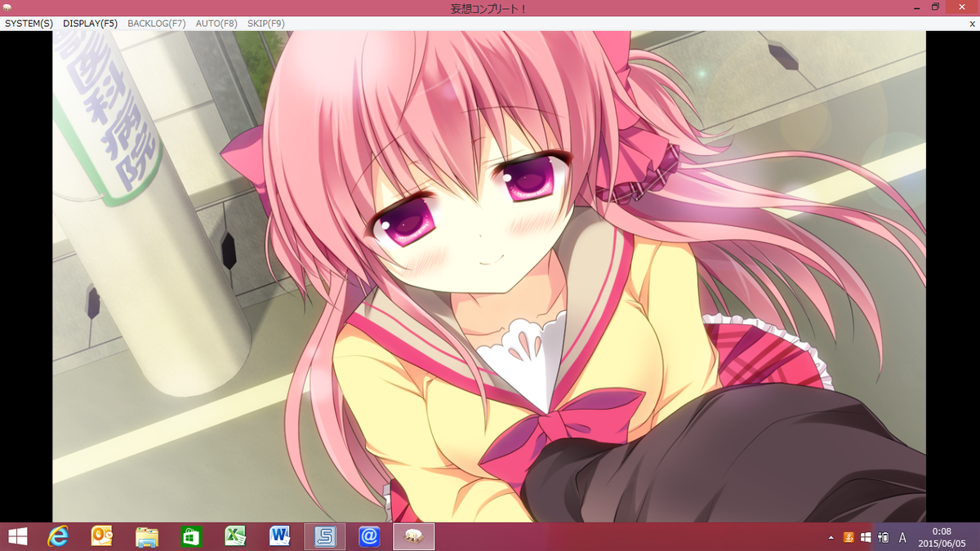Launch Internet Explorer from taskbar
The width and height of the screenshot is (980, 551).
tap(58, 536)
